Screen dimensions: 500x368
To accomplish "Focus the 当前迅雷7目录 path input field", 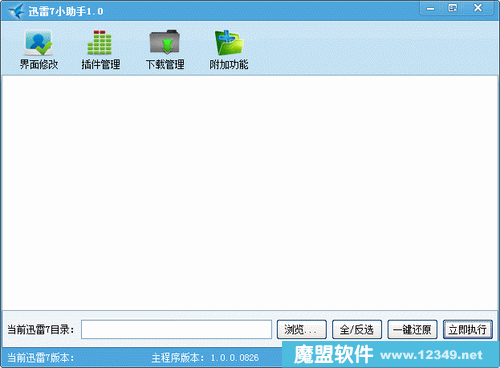I will (176, 329).
